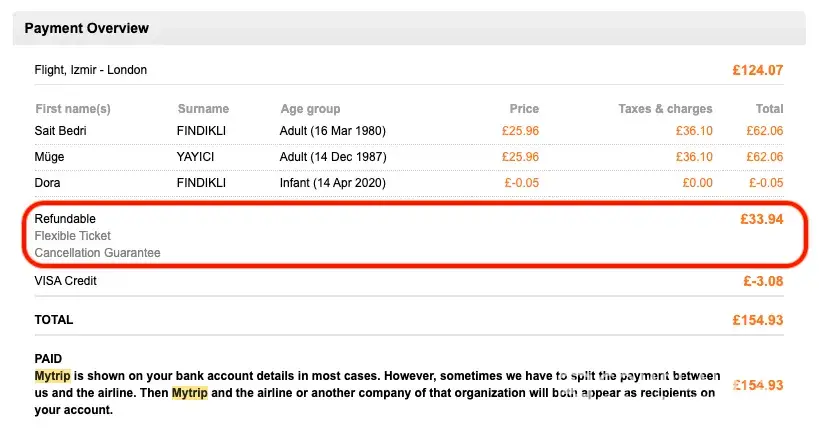Select the passenger name Dora
The height and width of the screenshot is (436, 819).
point(49,183)
